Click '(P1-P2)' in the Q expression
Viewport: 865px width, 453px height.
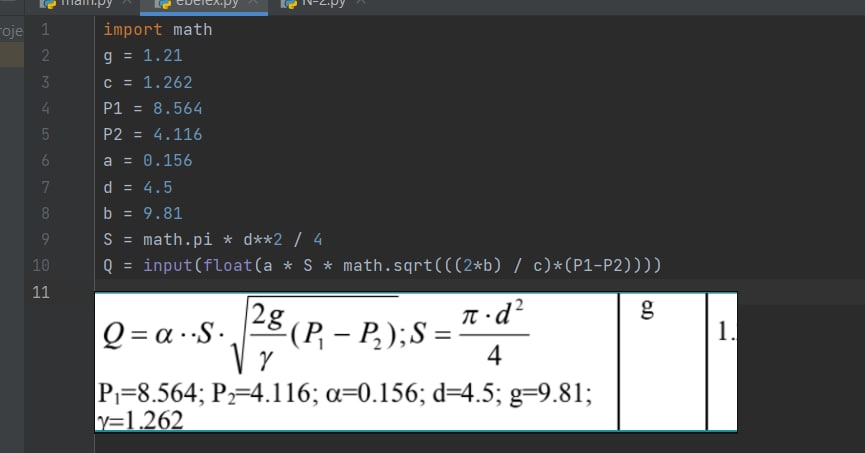[601, 265]
